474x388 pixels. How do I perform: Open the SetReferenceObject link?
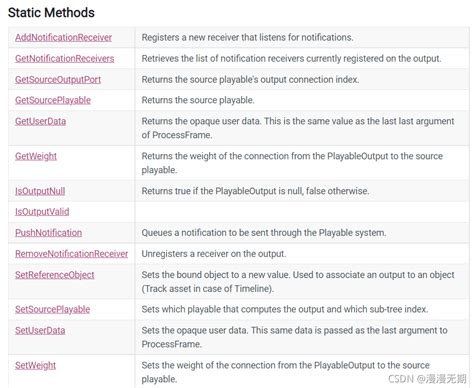click(x=55, y=275)
